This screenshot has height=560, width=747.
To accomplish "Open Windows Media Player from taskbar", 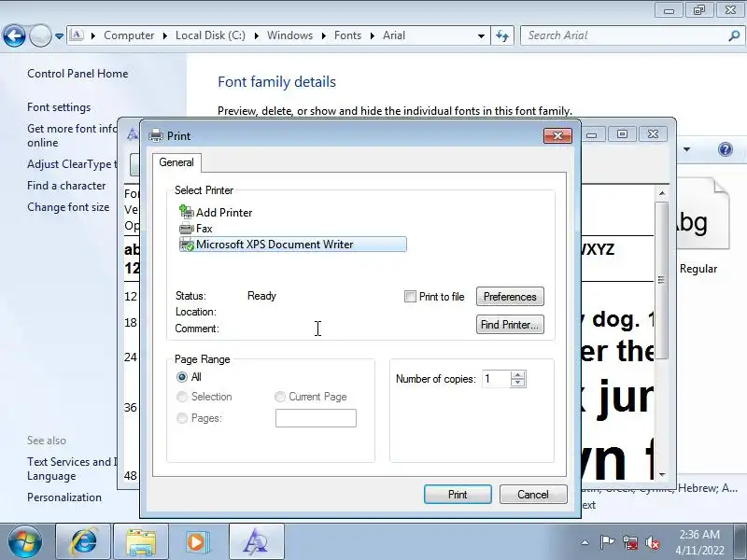I will click(x=197, y=542).
